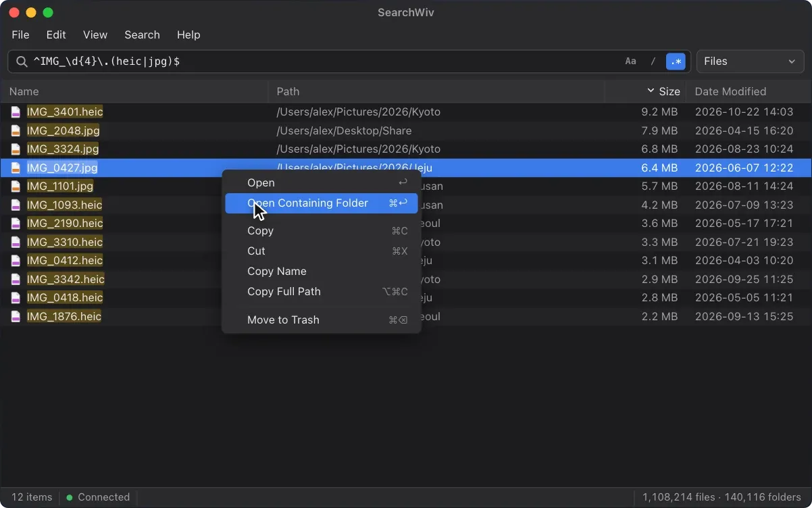Image resolution: width=812 pixels, height=508 pixels.
Task: Click the indexed files and folders count
Action: click(721, 497)
